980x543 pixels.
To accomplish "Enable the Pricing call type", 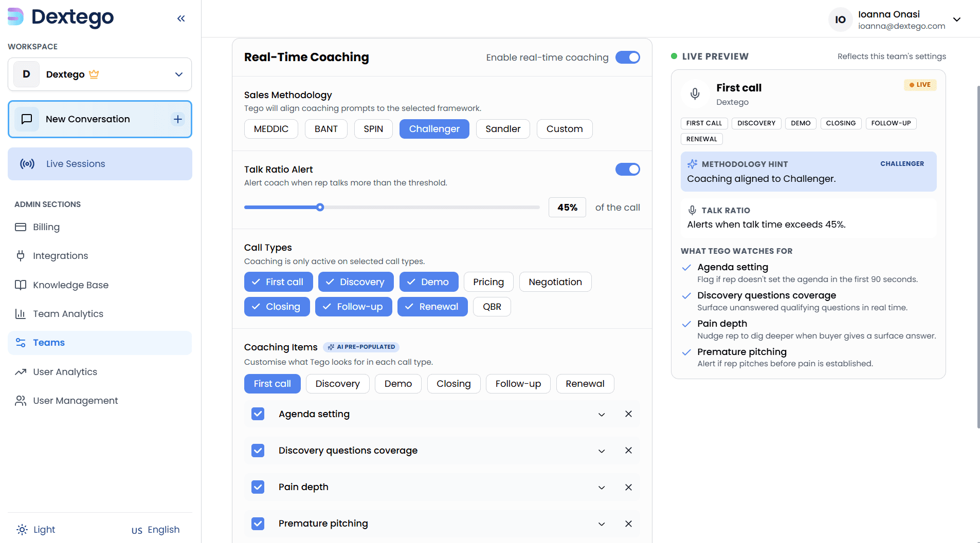I will coord(488,282).
